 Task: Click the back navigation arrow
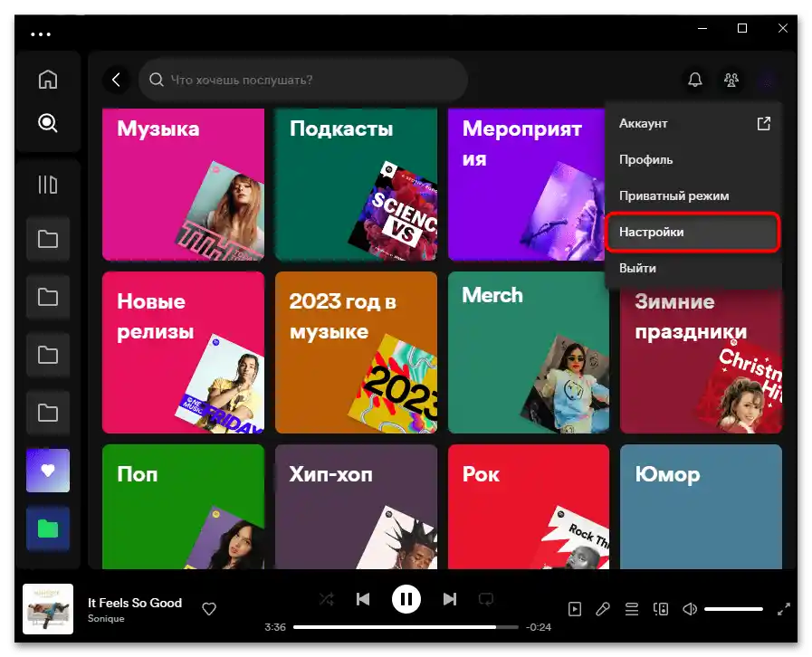116,80
